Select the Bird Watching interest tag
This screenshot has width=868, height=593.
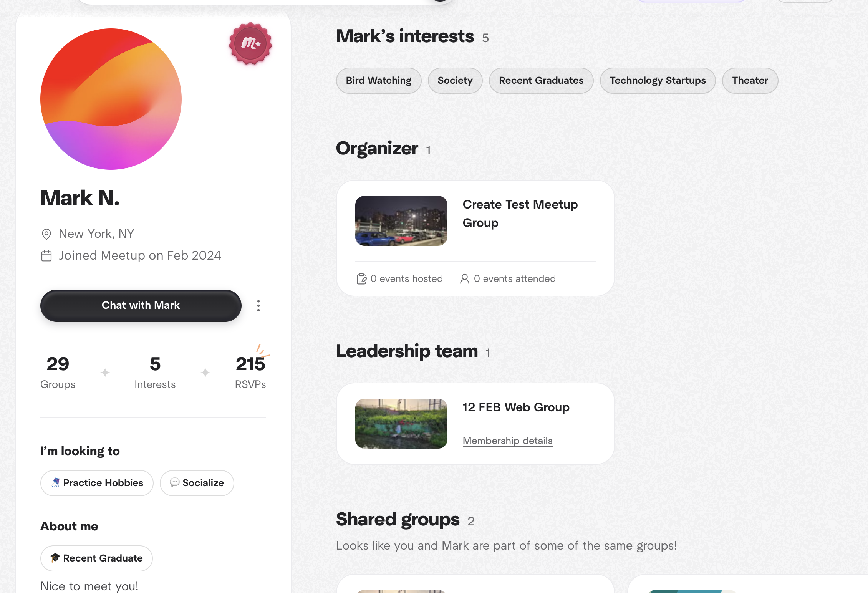tap(378, 81)
